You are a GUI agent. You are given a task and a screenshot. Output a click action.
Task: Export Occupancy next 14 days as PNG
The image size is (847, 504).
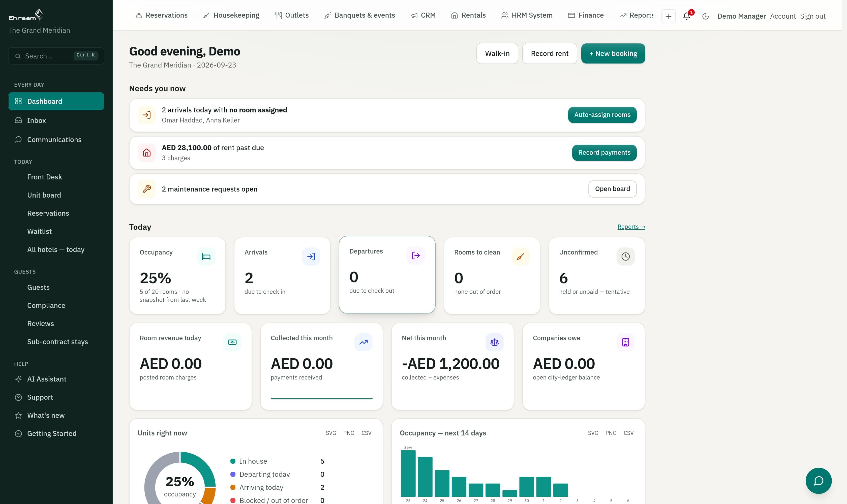(611, 433)
